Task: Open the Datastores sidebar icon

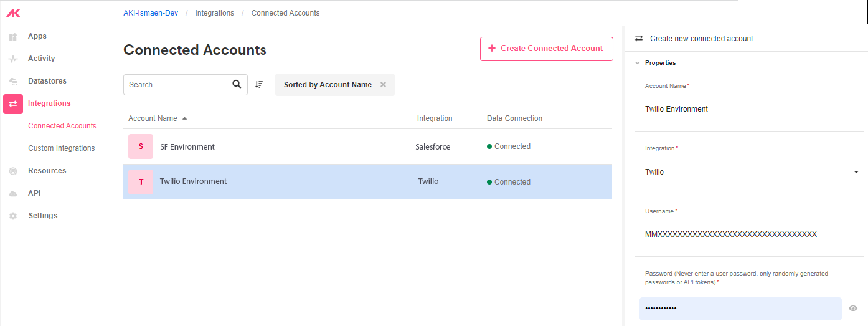Action: tap(13, 82)
